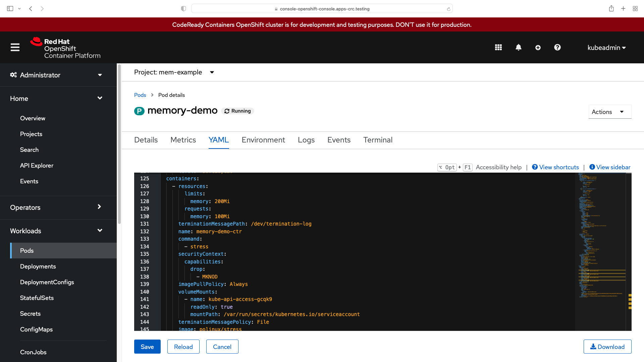This screenshot has height=362, width=644.
Task: Click line 'name: memory-demo-ctr'
Action: point(210,232)
